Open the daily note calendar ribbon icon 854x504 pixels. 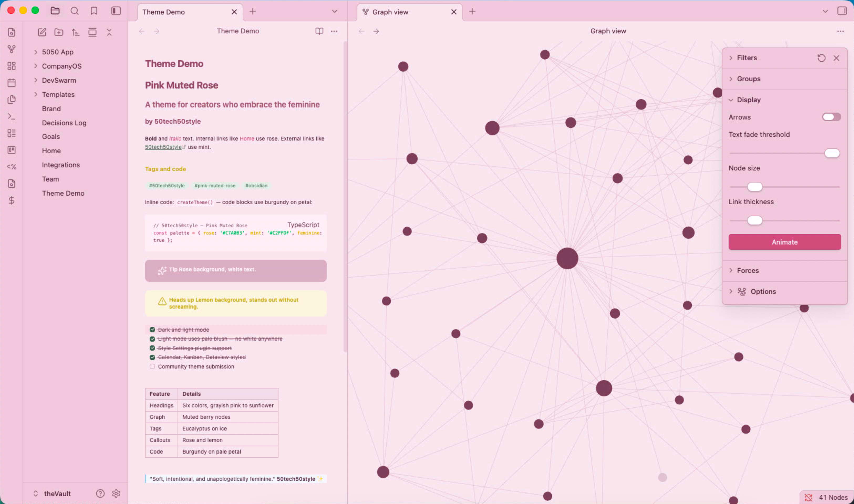click(x=12, y=82)
